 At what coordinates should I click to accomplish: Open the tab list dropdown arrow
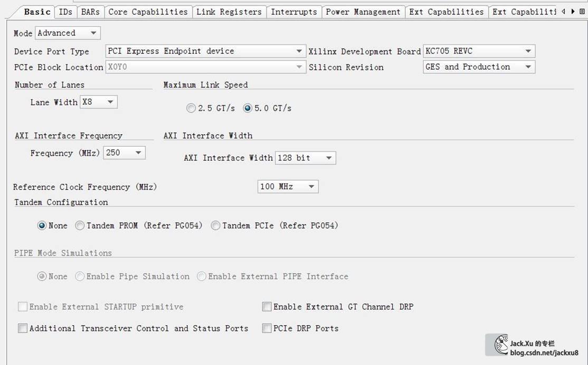point(582,11)
